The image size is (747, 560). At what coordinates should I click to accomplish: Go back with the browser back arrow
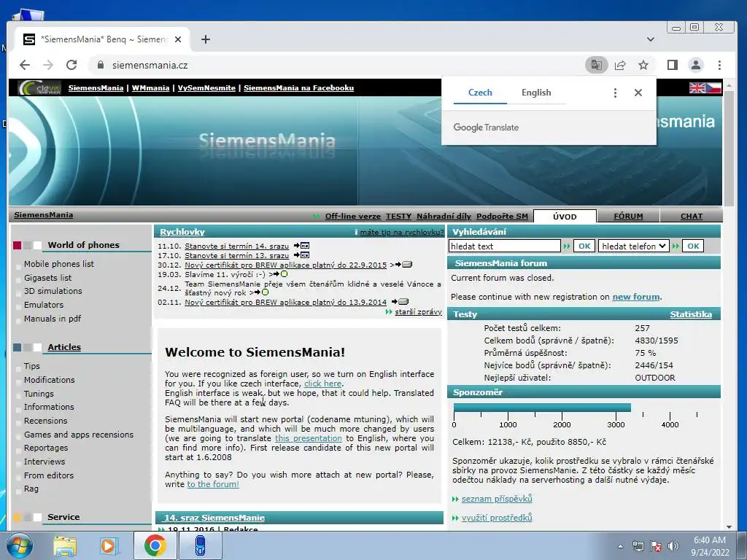click(x=25, y=65)
